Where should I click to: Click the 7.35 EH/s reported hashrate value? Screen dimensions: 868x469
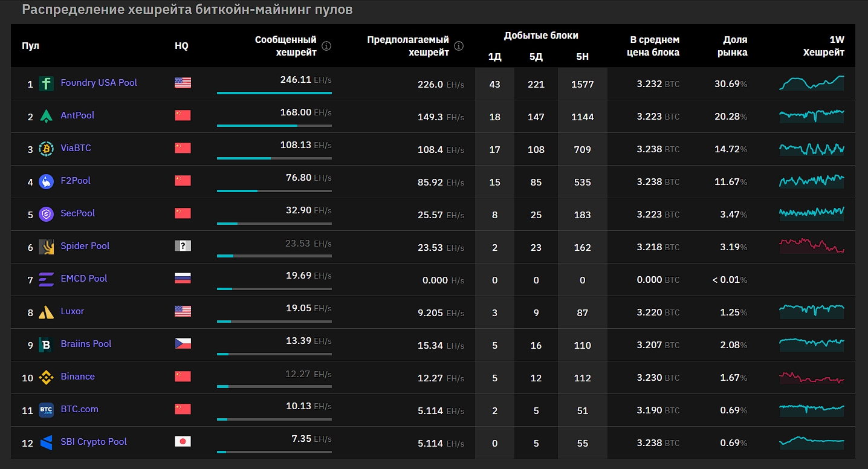[x=311, y=438]
